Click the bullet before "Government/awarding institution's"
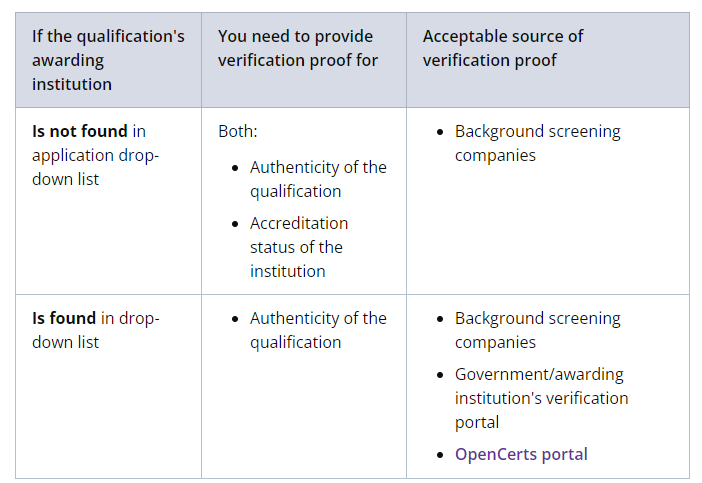The image size is (702, 483). click(x=442, y=375)
